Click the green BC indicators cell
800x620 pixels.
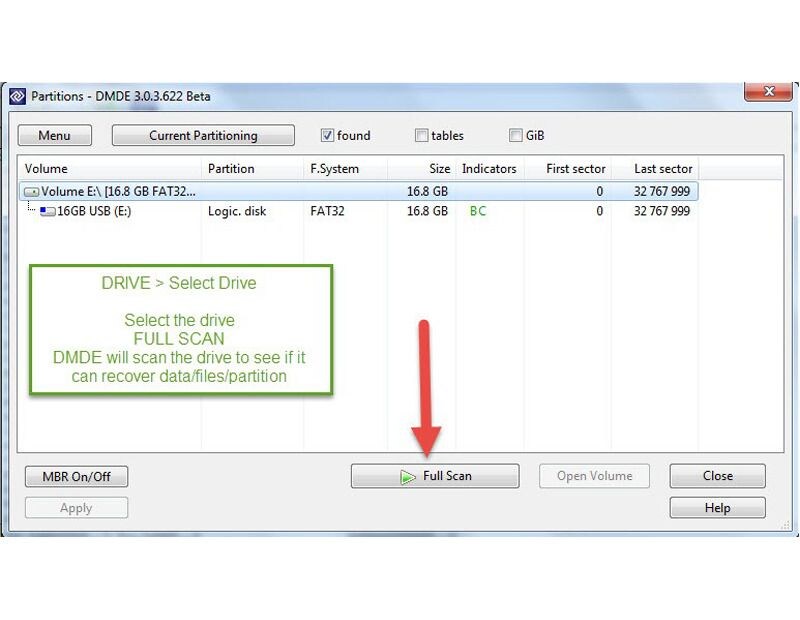[x=478, y=211]
